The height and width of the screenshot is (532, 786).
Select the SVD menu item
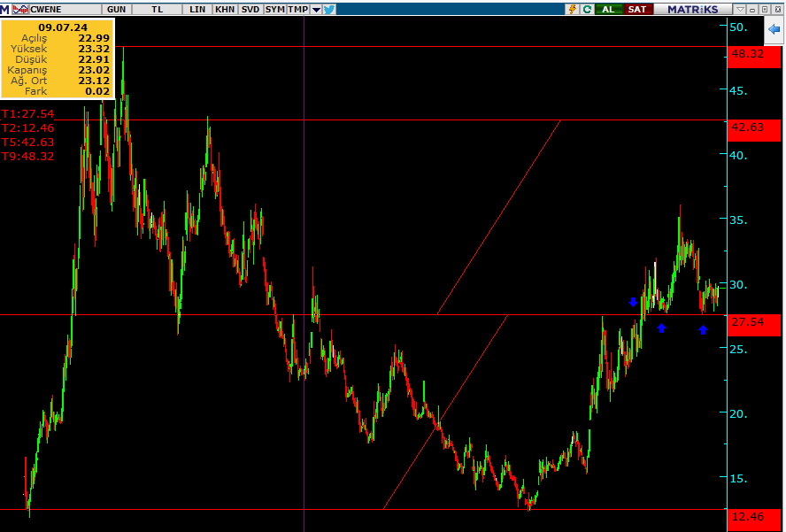pyautogui.click(x=250, y=8)
